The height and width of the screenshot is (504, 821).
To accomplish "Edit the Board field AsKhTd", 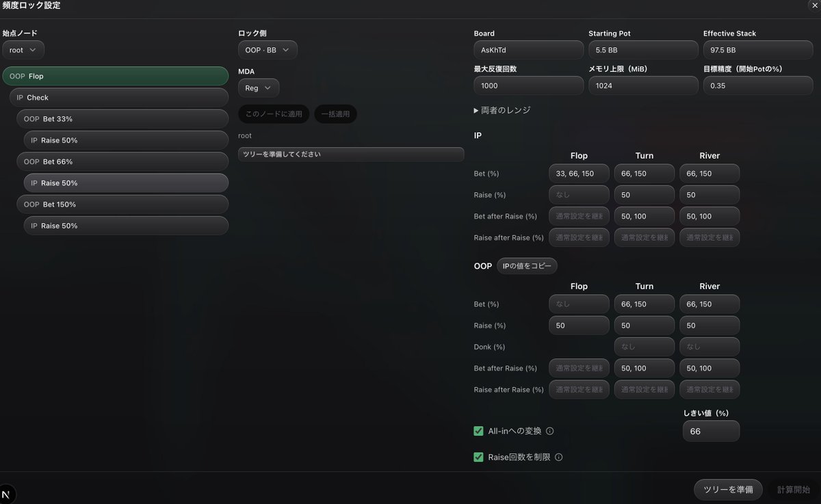I will pos(529,50).
